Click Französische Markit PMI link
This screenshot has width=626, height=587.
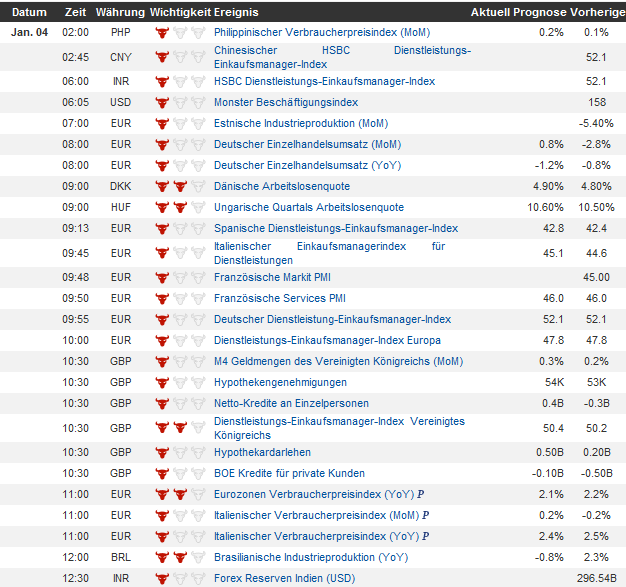point(272,277)
